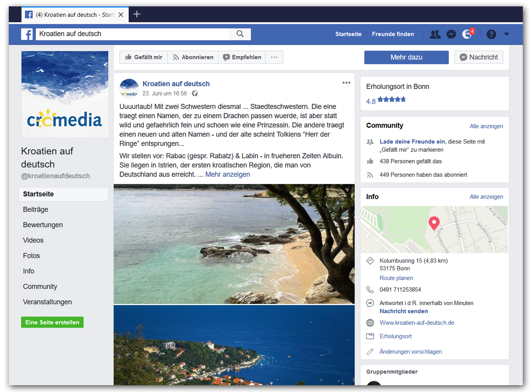The width and height of the screenshot is (532, 392).
Task: Select Startseite in the left sidebar
Action: click(63, 194)
